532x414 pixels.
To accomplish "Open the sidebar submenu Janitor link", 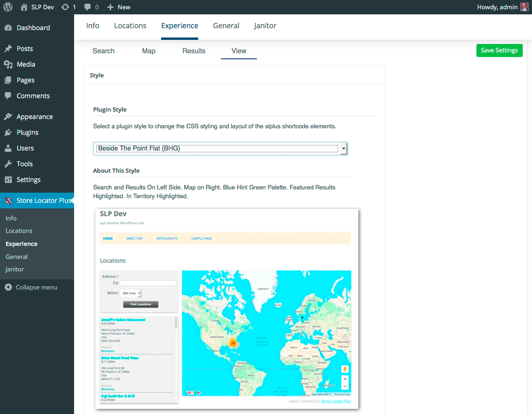I will [x=15, y=270].
